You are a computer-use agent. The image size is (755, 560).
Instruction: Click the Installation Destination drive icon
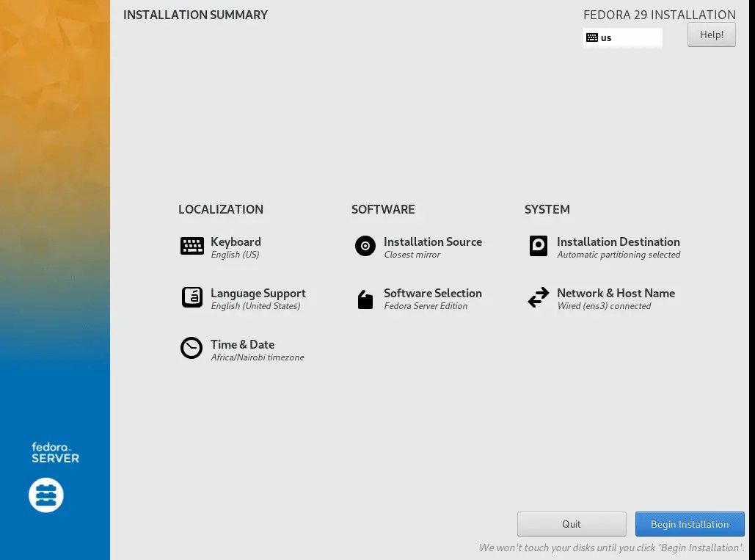coord(539,246)
